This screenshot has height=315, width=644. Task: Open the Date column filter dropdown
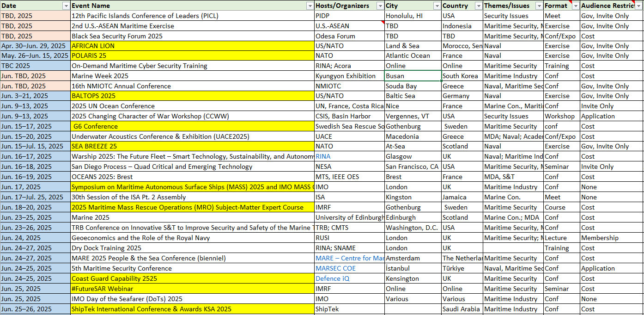(66, 6)
